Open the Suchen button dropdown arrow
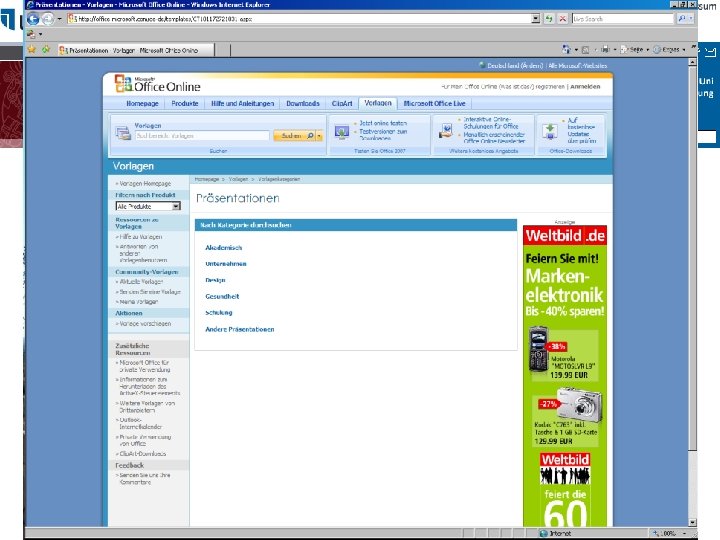Image resolution: width=720 pixels, height=540 pixels. point(319,136)
